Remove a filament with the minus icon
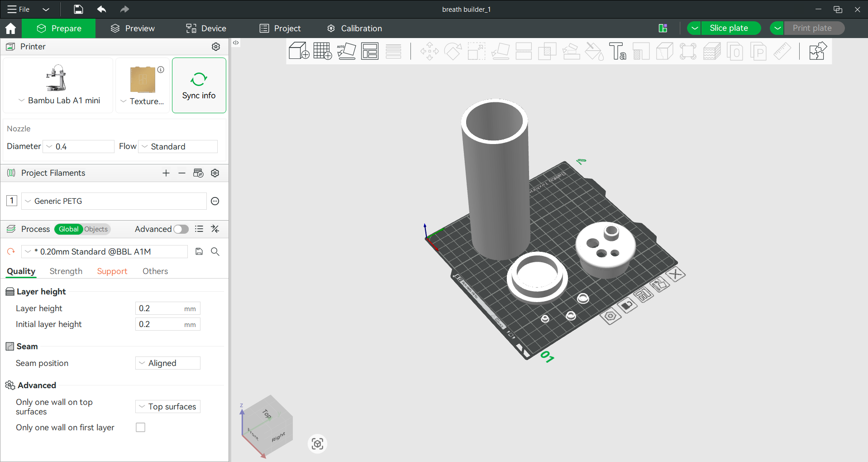 (182, 173)
